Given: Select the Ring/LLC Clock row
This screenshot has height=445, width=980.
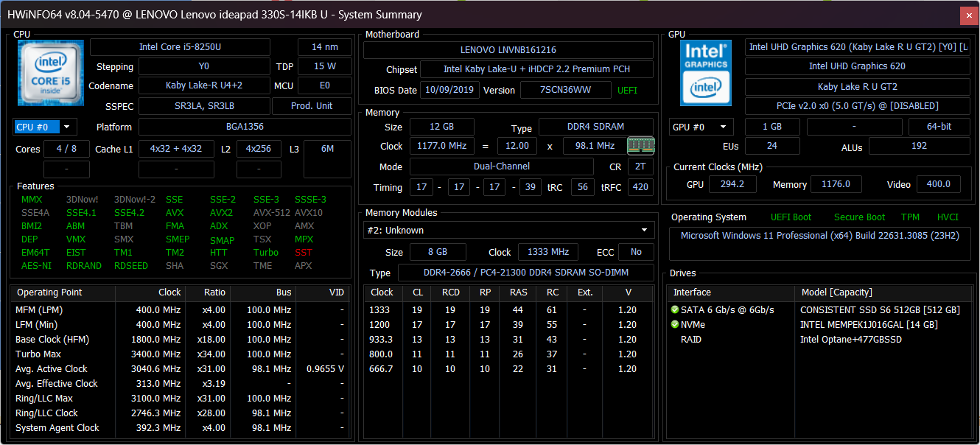Looking at the screenshot, I should [x=180, y=413].
